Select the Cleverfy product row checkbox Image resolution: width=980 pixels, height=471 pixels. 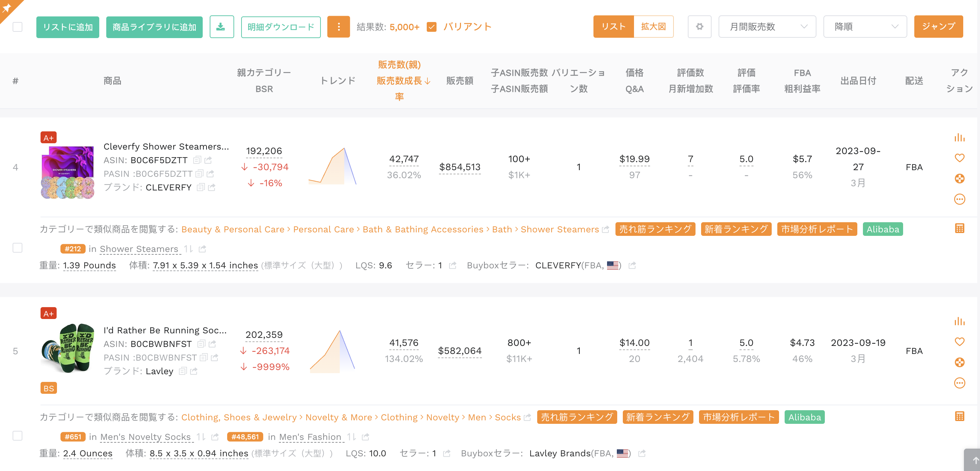click(17, 248)
